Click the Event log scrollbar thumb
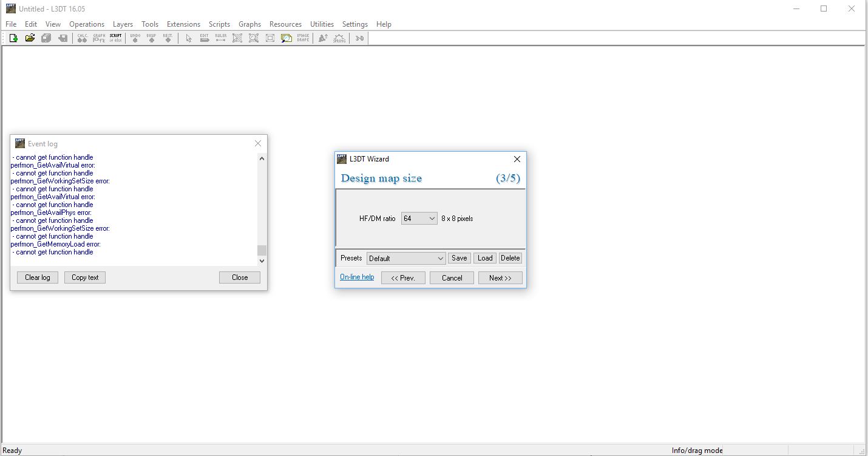 click(262, 250)
